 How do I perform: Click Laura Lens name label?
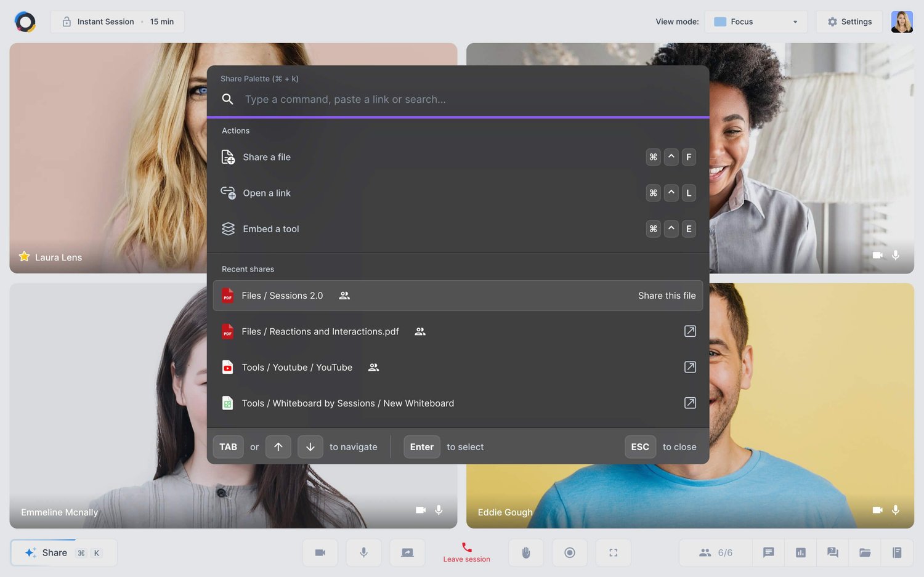point(59,257)
